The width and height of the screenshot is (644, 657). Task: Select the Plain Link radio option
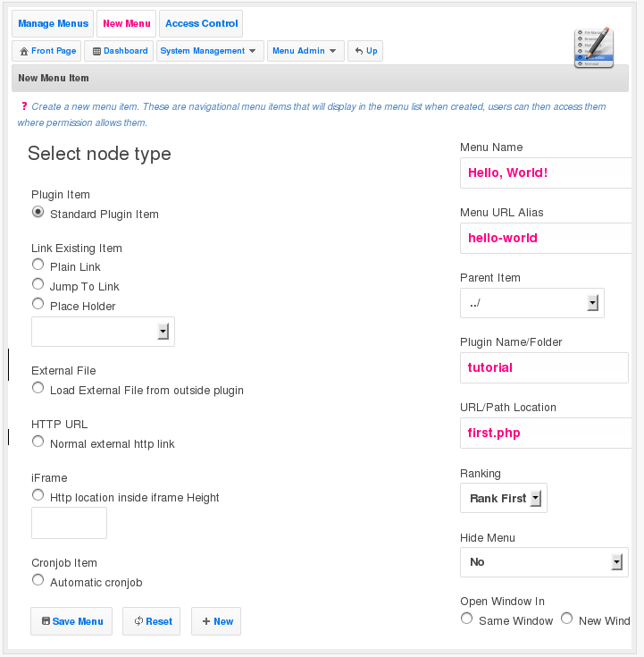[x=38, y=265]
